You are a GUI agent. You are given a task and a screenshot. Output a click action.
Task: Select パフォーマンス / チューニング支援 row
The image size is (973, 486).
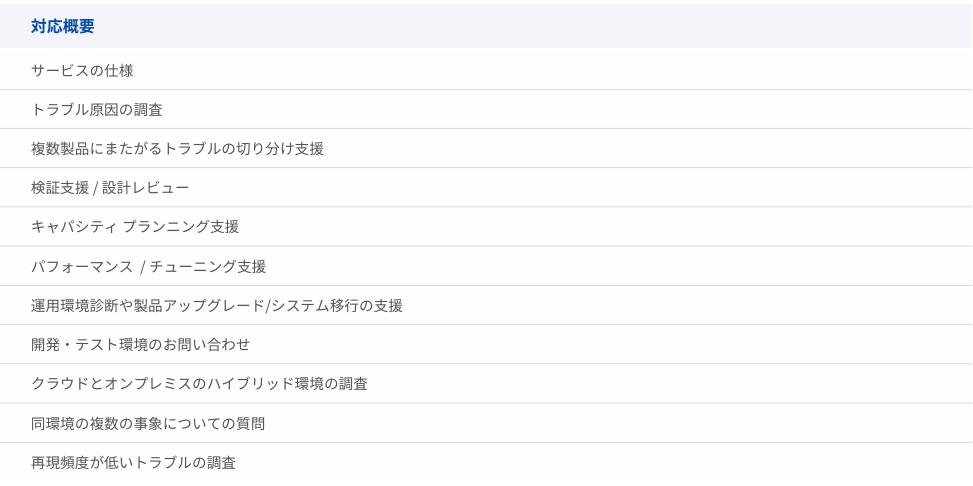[x=486, y=266]
